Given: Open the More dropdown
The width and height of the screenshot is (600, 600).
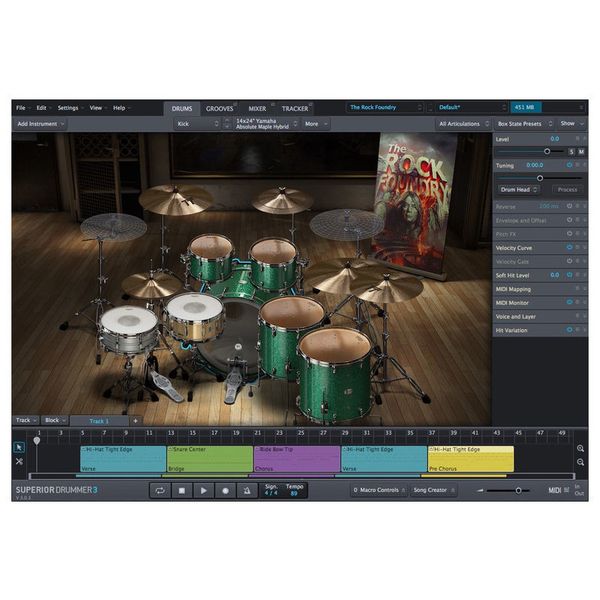Looking at the screenshot, I should tap(316, 124).
